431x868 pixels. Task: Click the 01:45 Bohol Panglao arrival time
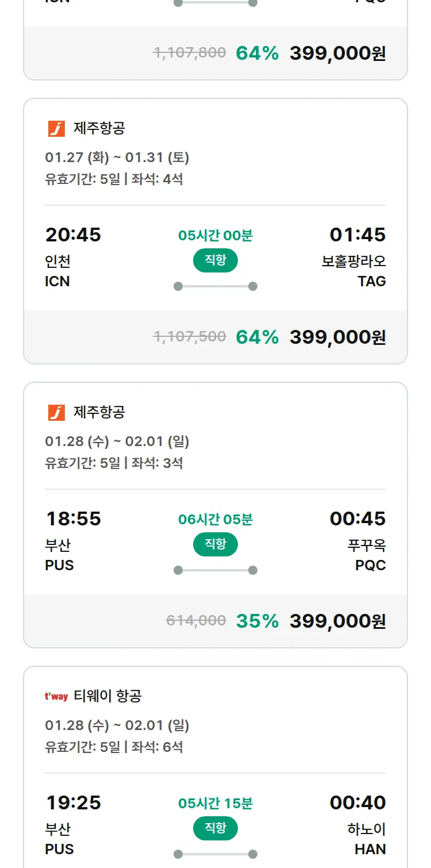(x=357, y=235)
